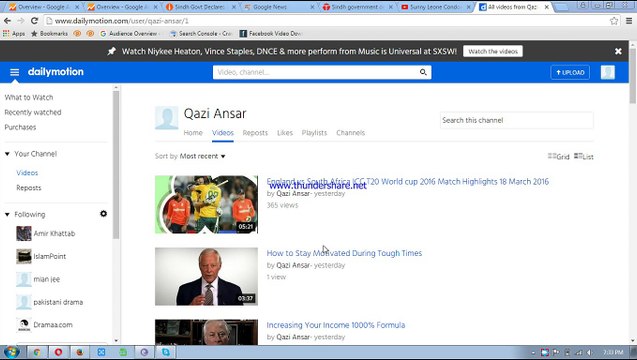Open the dailymotion hamburger menu
The image size is (637, 360).
tap(15, 72)
